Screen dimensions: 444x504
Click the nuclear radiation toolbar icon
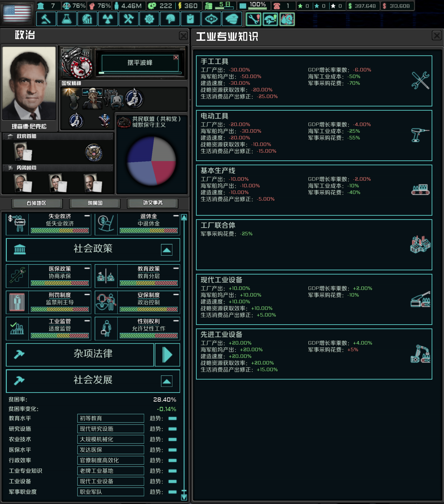point(108,19)
